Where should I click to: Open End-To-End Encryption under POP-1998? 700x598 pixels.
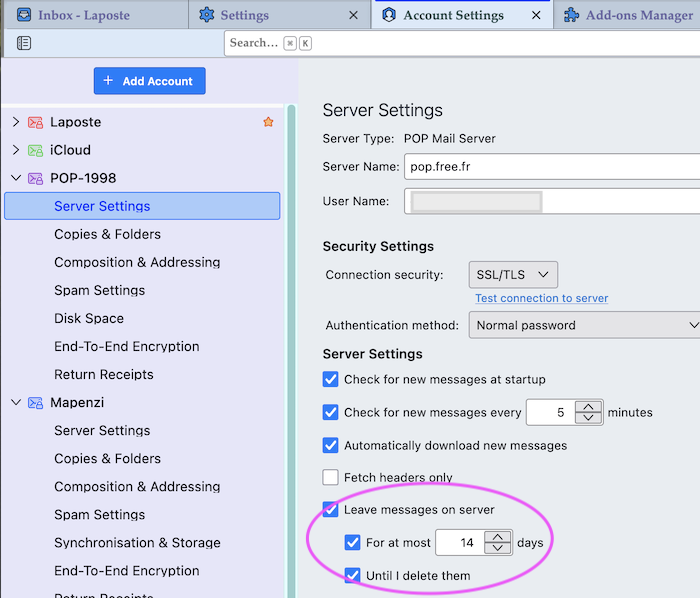click(142, 346)
